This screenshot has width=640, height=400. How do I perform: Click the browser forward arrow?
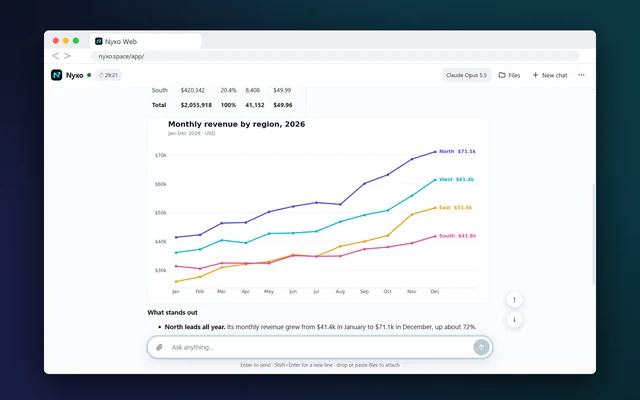pyautogui.click(x=67, y=56)
